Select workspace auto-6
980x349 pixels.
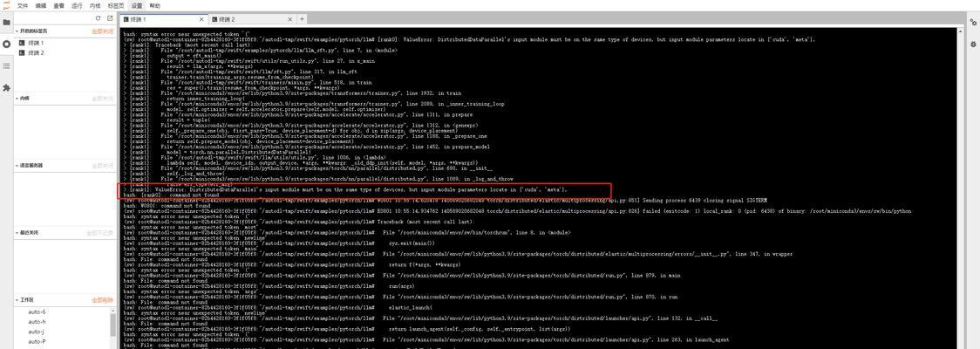[37, 311]
